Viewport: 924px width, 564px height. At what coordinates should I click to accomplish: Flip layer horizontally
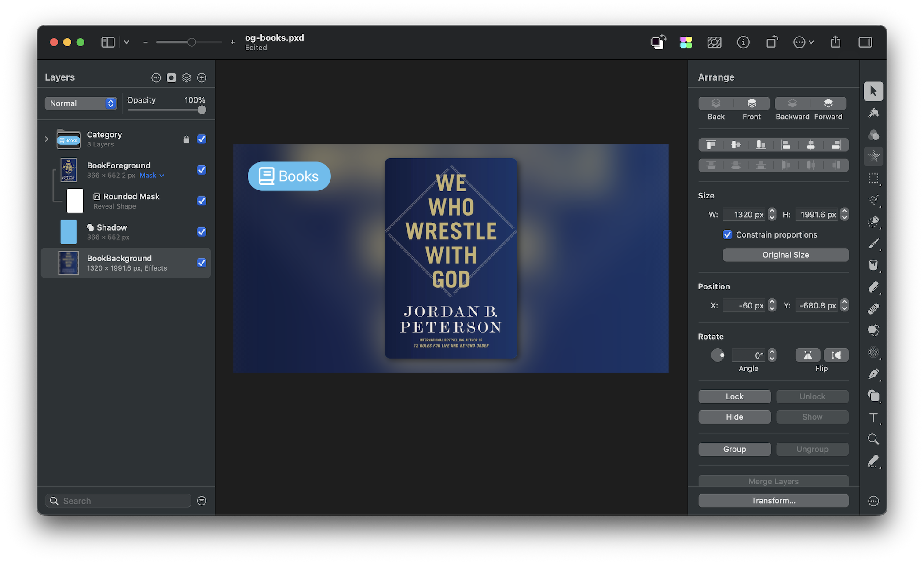click(x=808, y=355)
